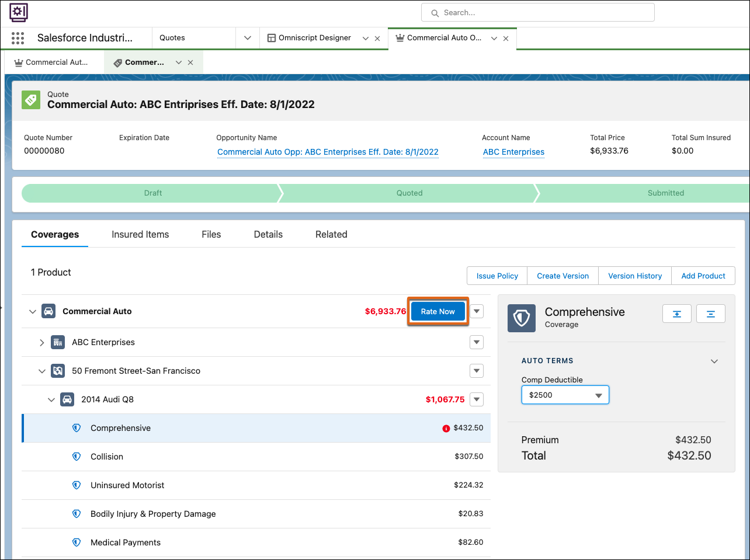This screenshot has width=750, height=560.
Task: Select the Comprehensive coverage row
Action: click(x=256, y=428)
